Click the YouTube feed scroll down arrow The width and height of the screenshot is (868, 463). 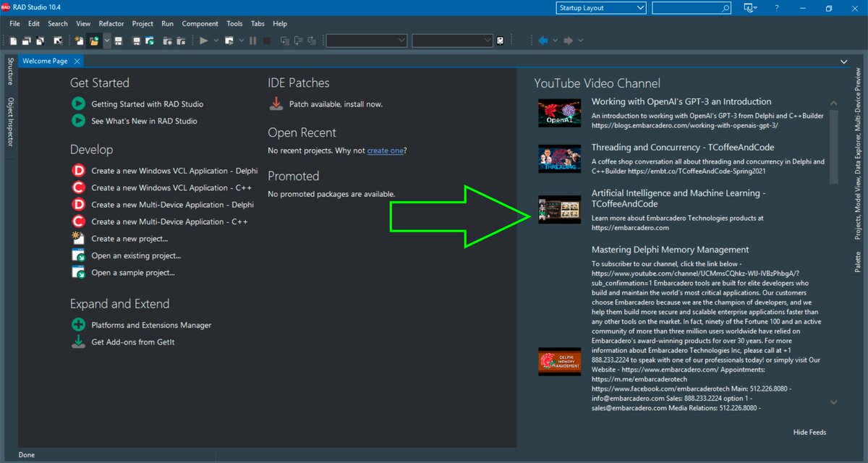pyautogui.click(x=833, y=402)
